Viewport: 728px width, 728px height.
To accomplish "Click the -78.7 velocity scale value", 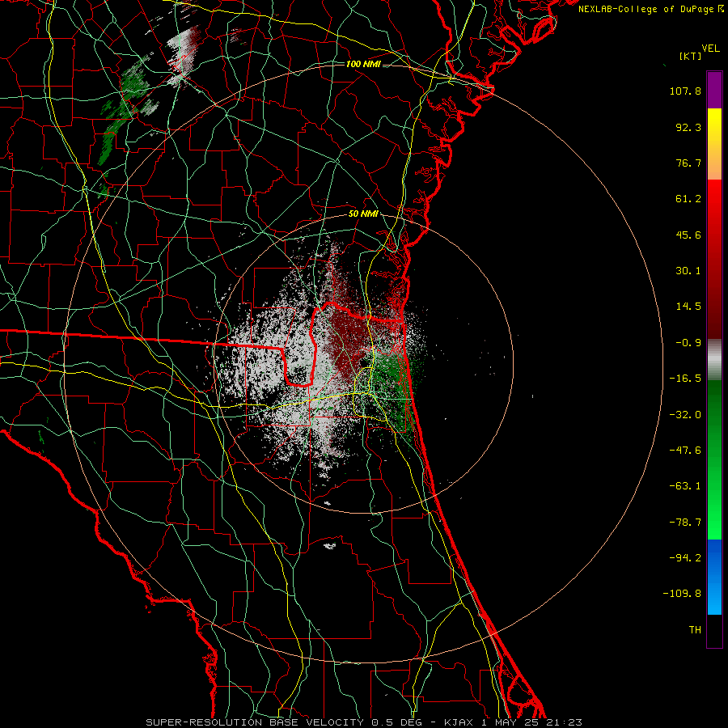I will point(685,523).
